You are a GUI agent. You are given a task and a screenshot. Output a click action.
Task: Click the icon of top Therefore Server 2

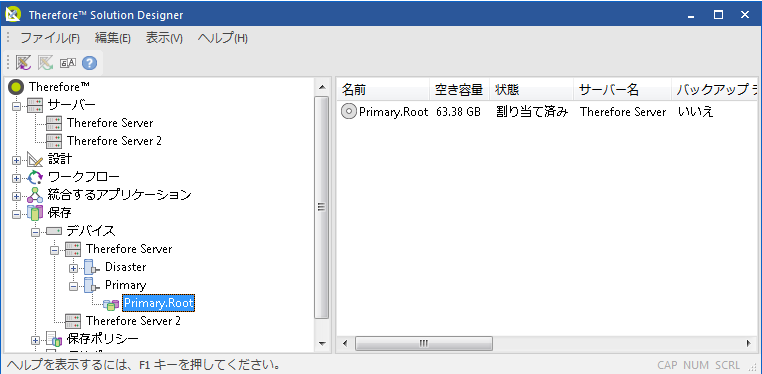pyautogui.click(x=54, y=141)
